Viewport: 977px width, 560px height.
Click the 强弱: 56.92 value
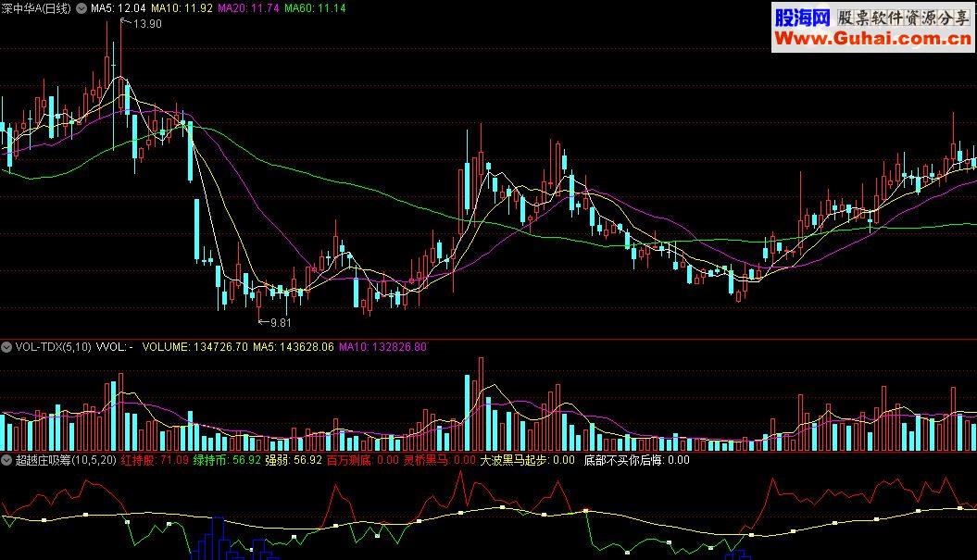(294, 460)
